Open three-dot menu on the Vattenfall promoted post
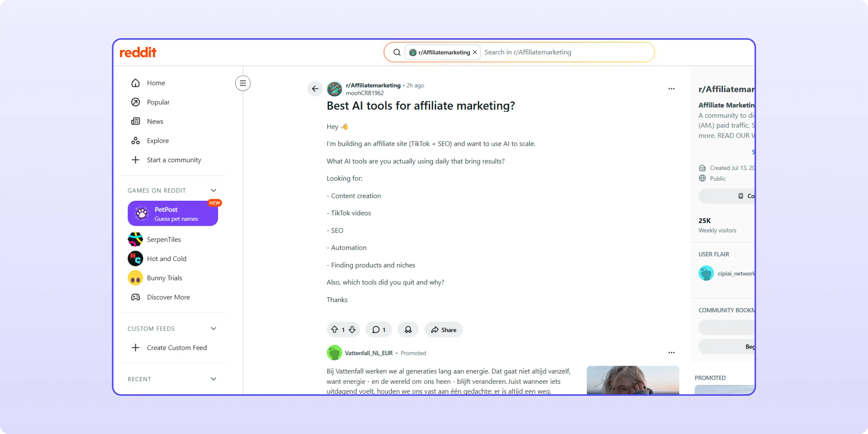Viewport: 868px width, 434px height. (x=671, y=352)
